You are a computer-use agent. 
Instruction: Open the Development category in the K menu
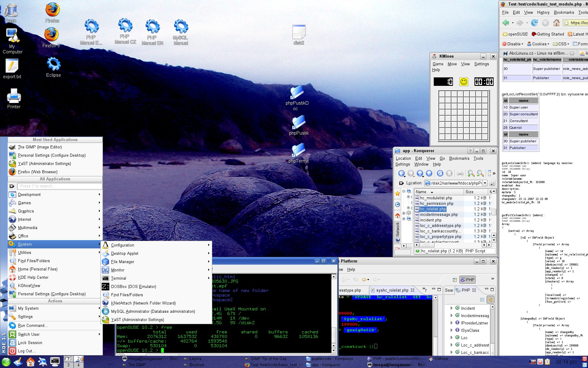point(55,194)
